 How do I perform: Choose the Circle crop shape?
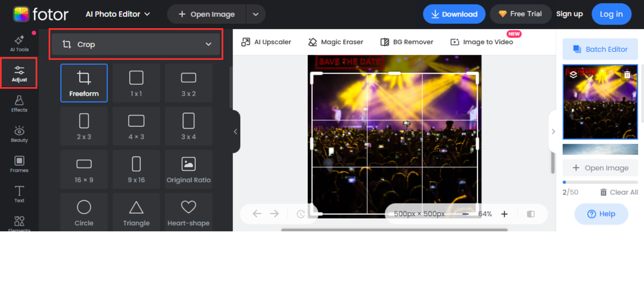84,212
